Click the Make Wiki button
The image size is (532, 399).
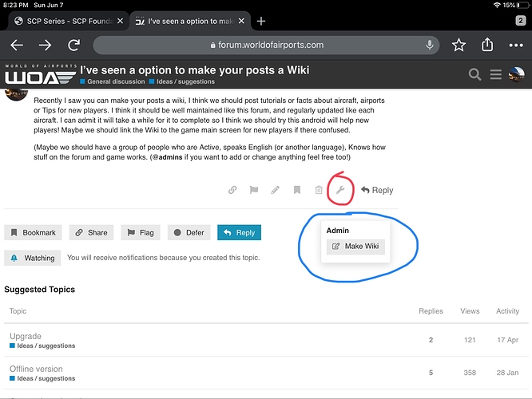(355, 247)
